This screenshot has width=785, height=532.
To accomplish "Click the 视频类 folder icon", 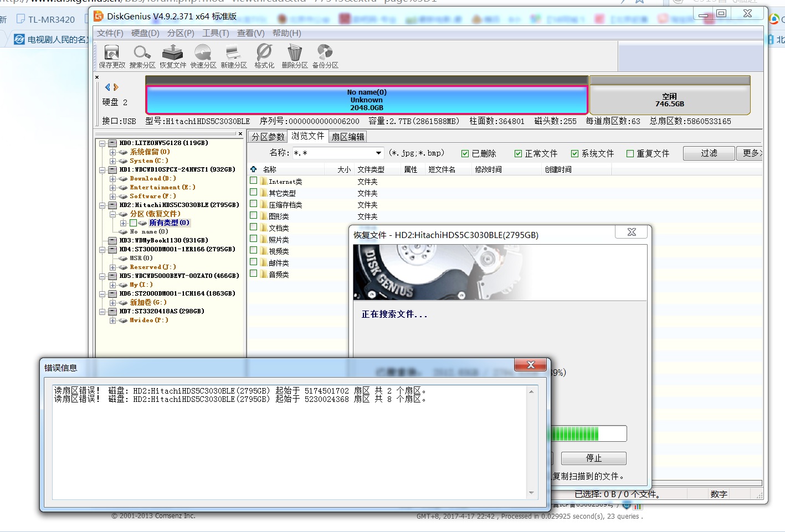I will click(x=264, y=251).
